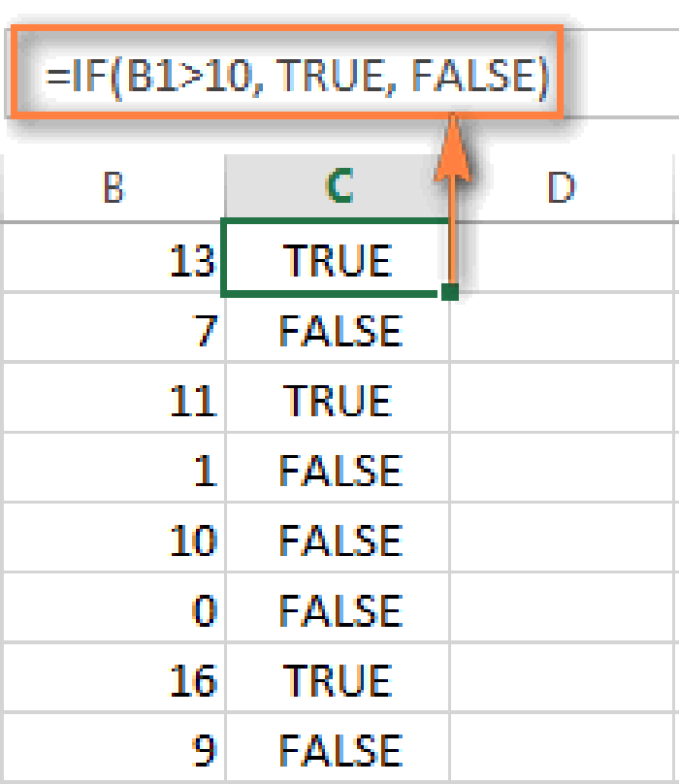Select cell containing value 1
This screenshot has width=679, height=784.
113,468
